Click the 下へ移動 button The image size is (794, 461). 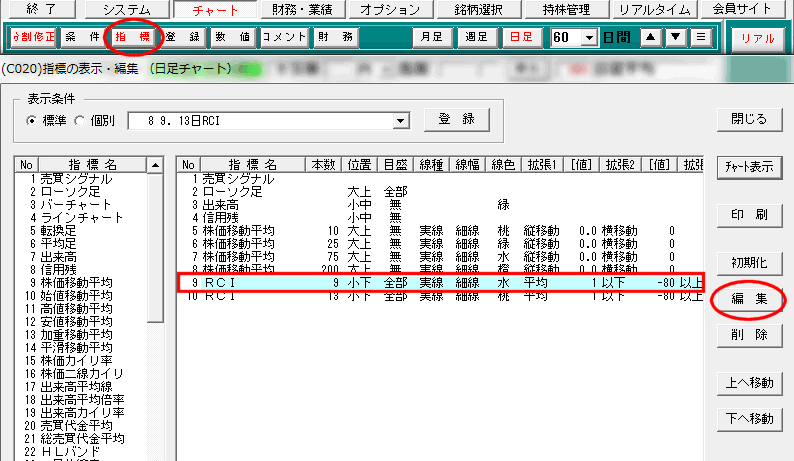point(748,418)
